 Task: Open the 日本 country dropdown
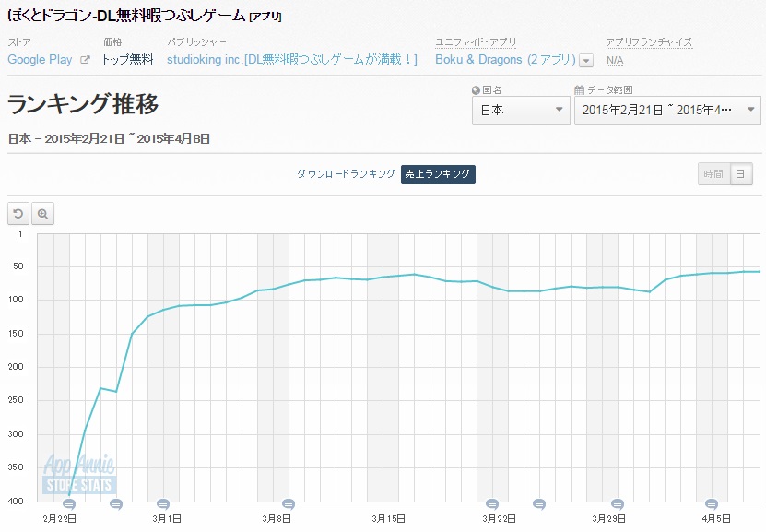click(521, 111)
